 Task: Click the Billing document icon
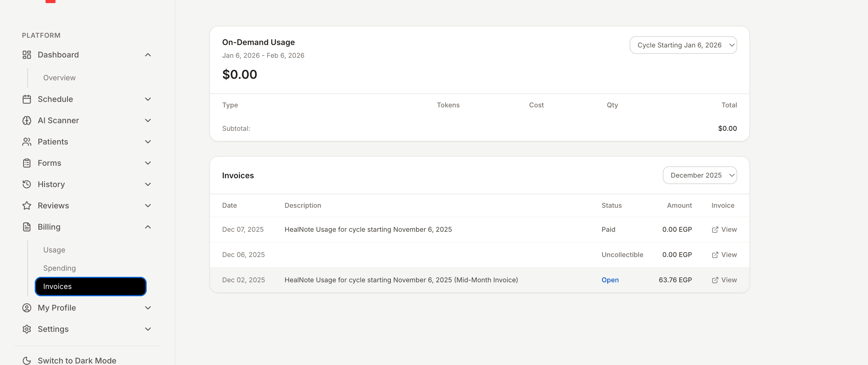click(x=26, y=227)
